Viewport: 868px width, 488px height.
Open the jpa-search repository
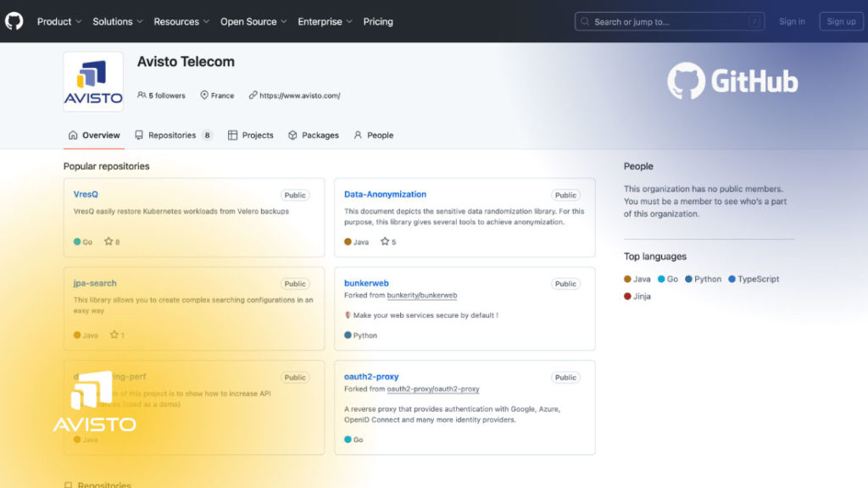click(95, 283)
